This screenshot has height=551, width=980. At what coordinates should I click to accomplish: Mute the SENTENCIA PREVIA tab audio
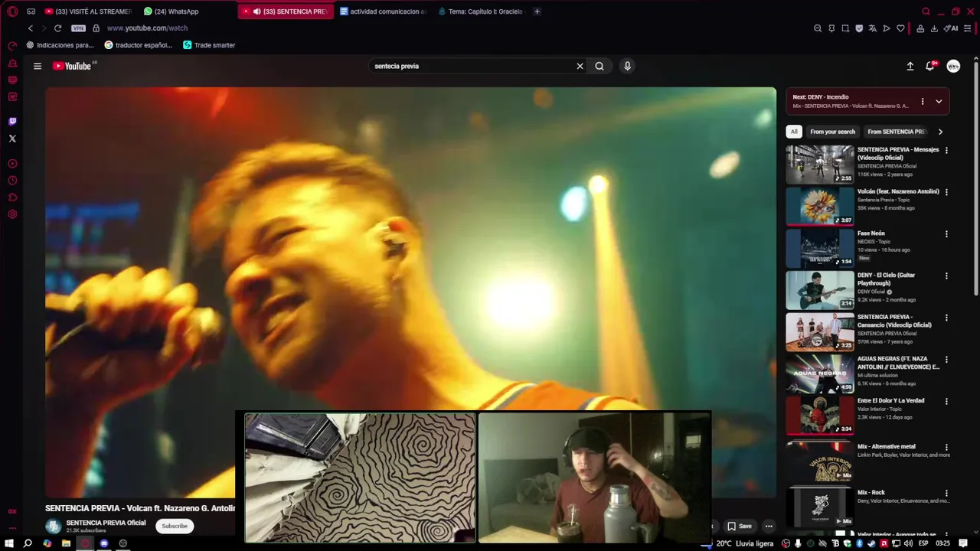[x=256, y=11]
